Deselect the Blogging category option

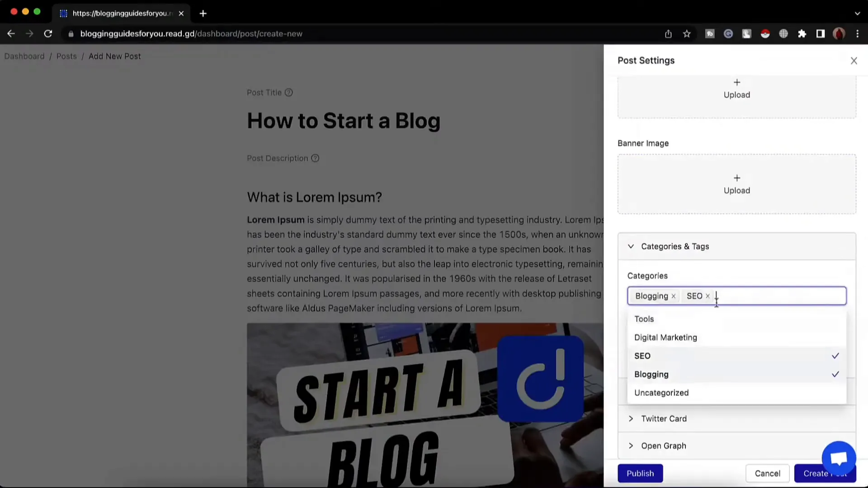coord(737,375)
